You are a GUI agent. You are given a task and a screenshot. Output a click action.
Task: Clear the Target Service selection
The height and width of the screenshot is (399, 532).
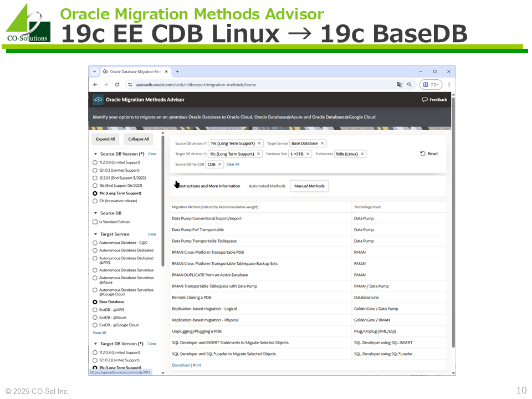(x=152, y=234)
